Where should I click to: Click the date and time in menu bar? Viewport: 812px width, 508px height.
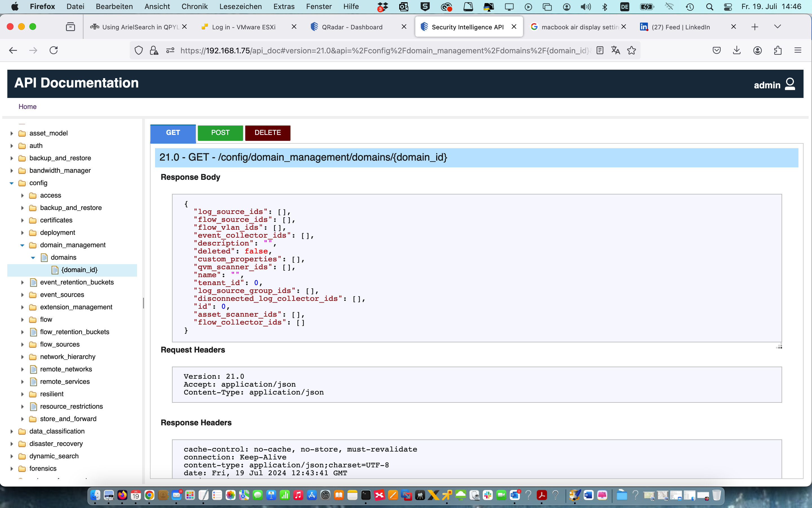click(771, 7)
